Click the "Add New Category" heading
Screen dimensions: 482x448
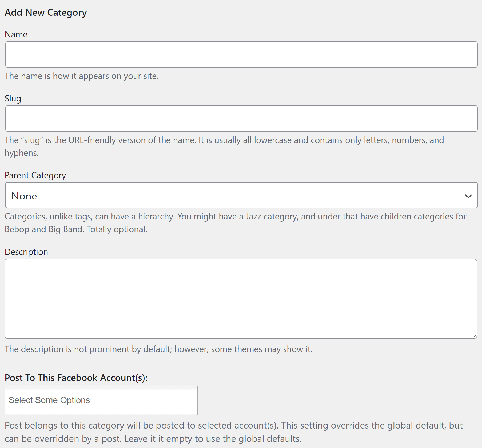click(x=46, y=13)
